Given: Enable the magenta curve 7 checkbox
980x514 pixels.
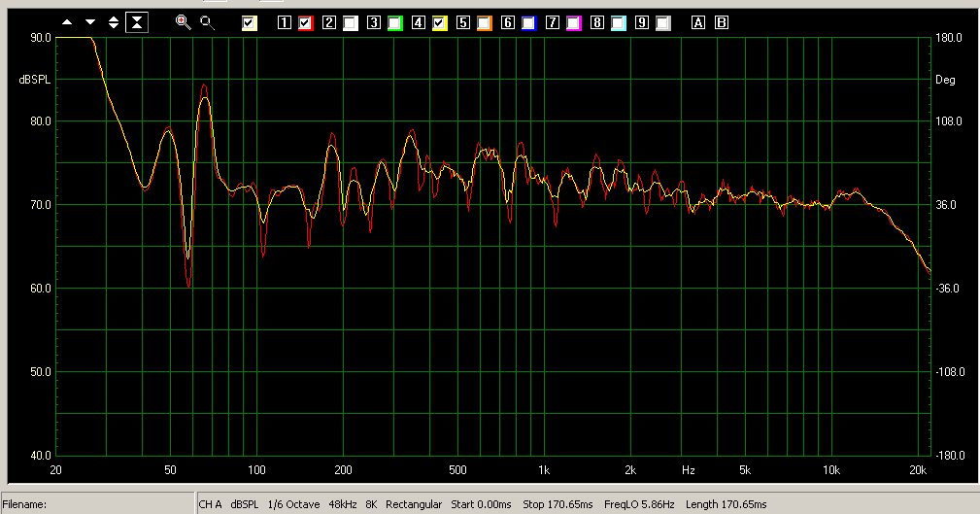Looking at the screenshot, I should [x=573, y=22].
